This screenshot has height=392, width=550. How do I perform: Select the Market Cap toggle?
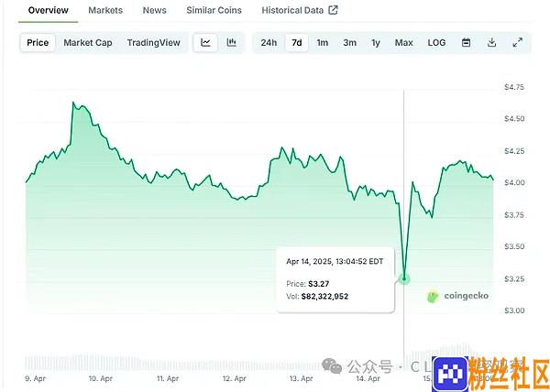click(88, 42)
